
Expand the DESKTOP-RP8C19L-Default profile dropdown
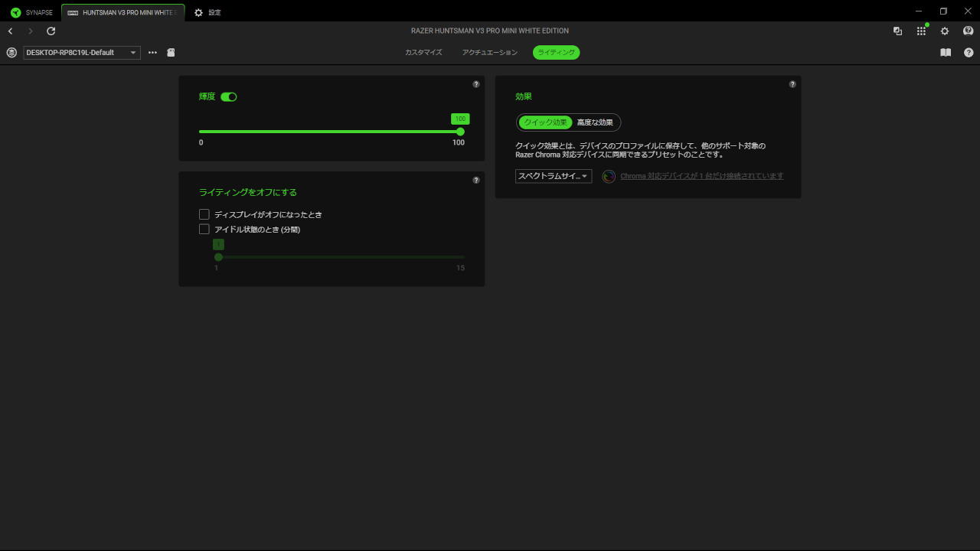(x=82, y=53)
